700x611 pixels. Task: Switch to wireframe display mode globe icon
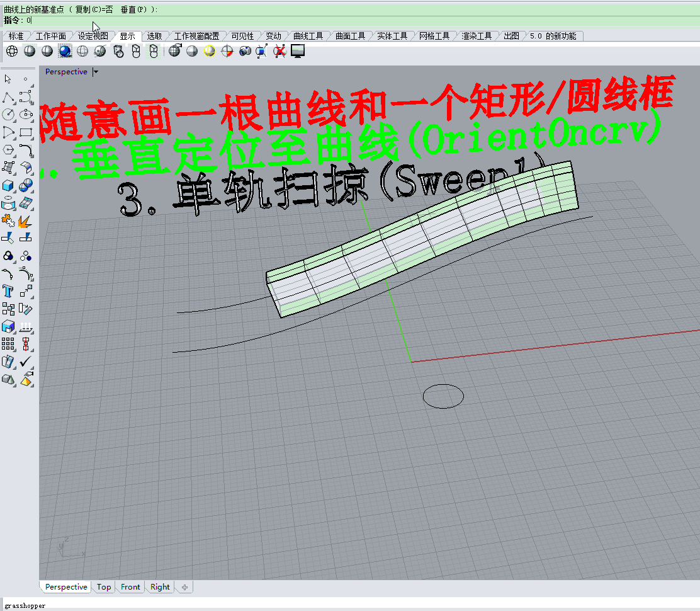click(12, 51)
